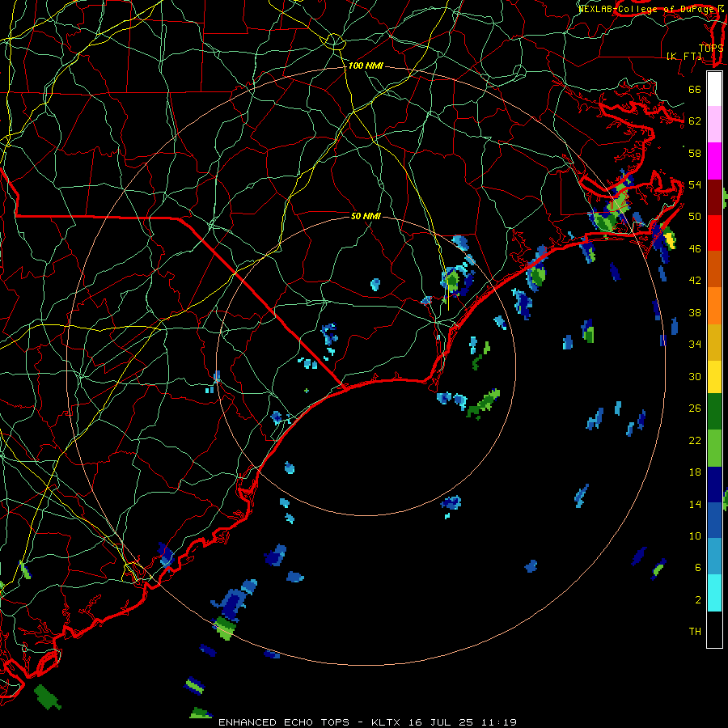
Task: Click the dark green legend swatch
Action: [714, 412]
